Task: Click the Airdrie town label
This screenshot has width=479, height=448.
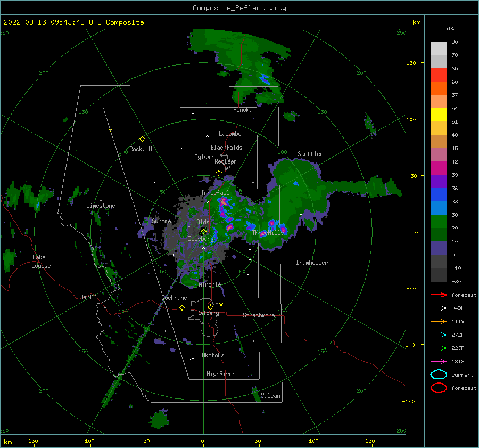Action: pyautogui.click(x=210, y=284)
